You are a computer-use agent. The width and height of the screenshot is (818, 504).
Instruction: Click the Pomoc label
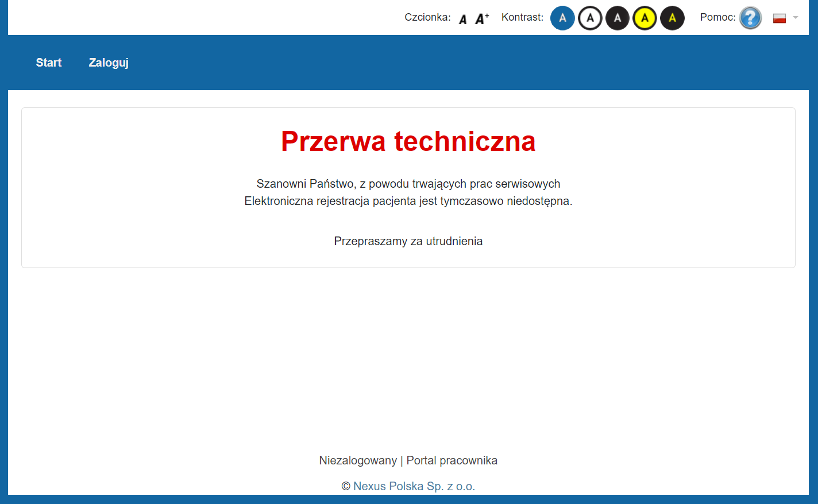717,17
